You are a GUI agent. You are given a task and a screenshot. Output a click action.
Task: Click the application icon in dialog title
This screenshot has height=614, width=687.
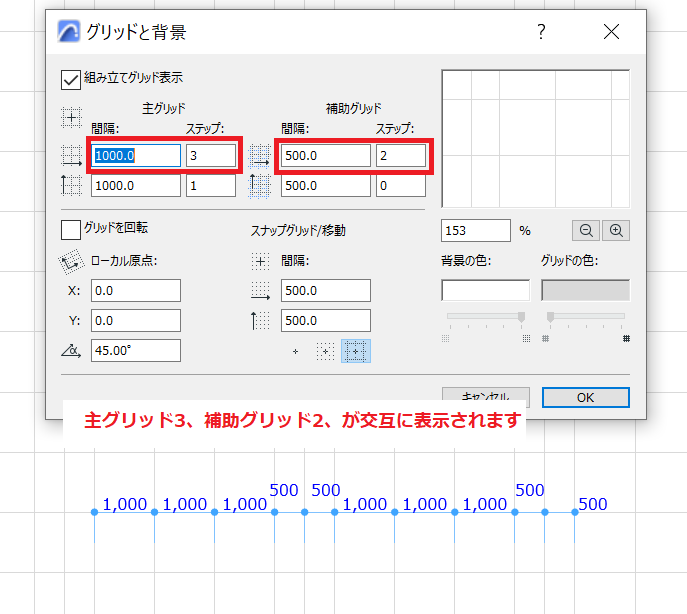69,31
